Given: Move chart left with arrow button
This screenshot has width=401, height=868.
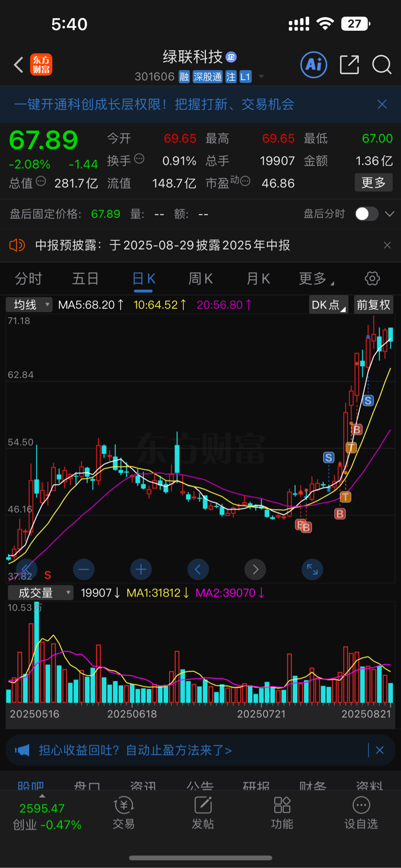Looking at the screenshot, I should point(198,569).
